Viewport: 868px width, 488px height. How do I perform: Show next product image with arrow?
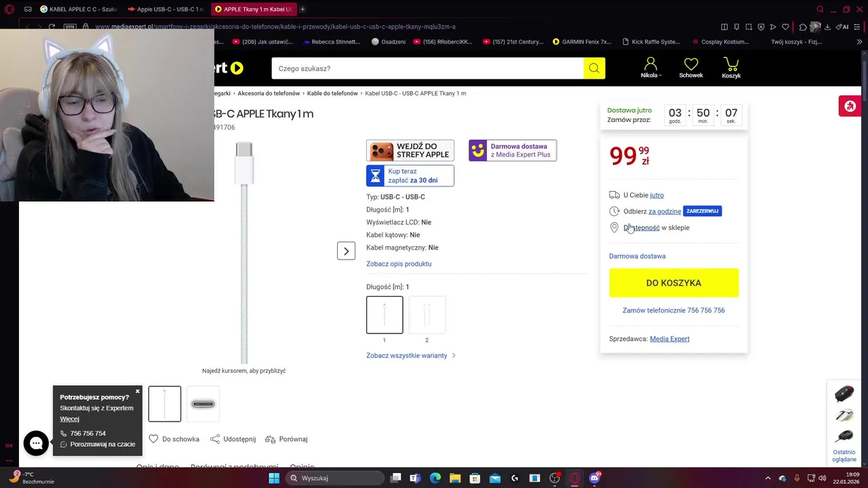[x=346, y=251]
